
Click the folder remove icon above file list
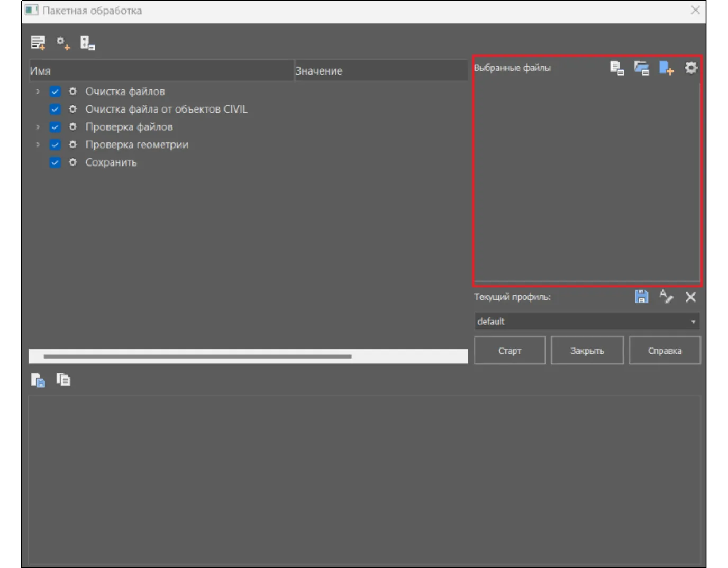642,68
